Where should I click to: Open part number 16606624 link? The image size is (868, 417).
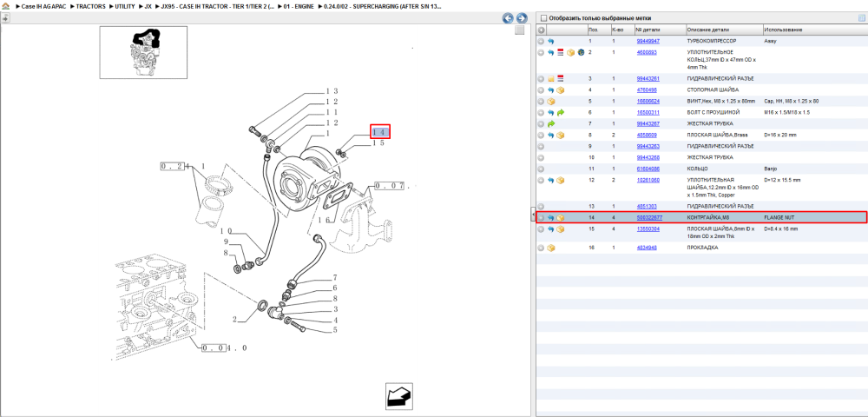click(x=648, y=102)
